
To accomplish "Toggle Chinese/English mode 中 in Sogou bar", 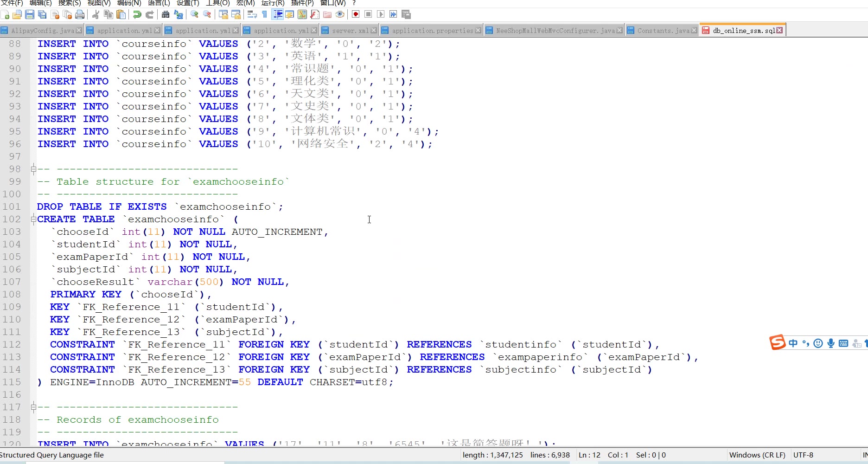I will (793, 343).
